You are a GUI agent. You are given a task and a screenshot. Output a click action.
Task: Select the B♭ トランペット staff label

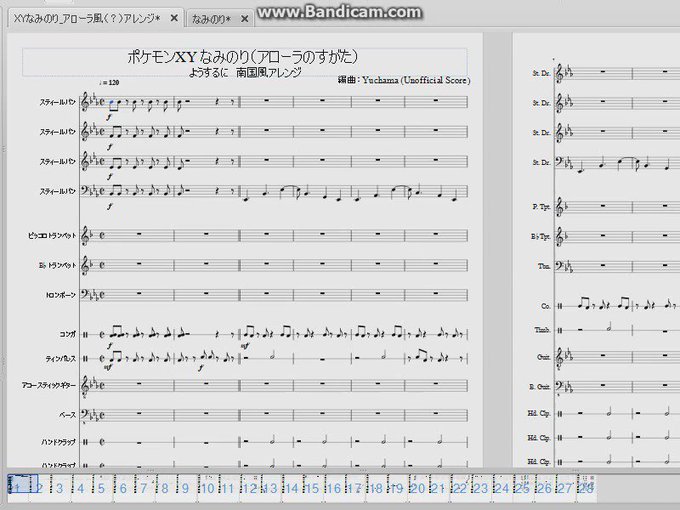[x=57, y=265]
